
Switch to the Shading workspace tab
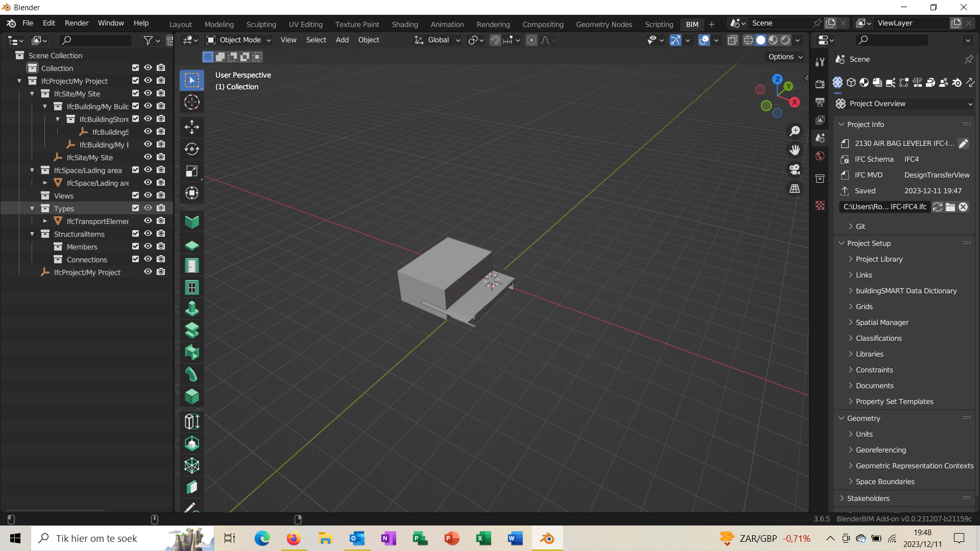(x=405, y=24)
